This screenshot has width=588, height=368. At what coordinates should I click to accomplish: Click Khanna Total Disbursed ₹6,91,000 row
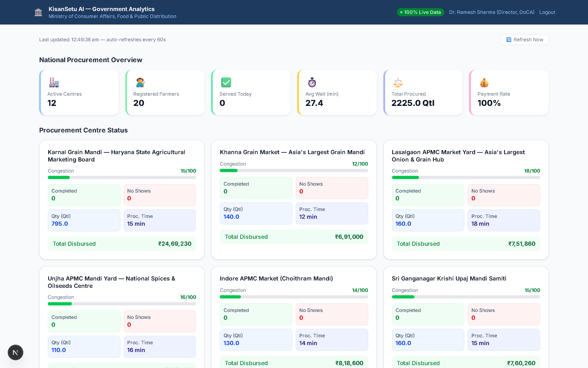(294, 237)
